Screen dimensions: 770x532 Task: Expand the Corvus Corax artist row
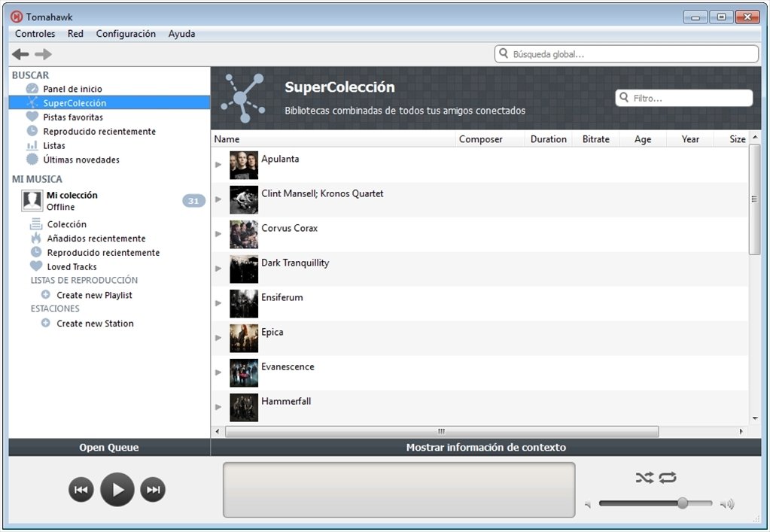218,234
